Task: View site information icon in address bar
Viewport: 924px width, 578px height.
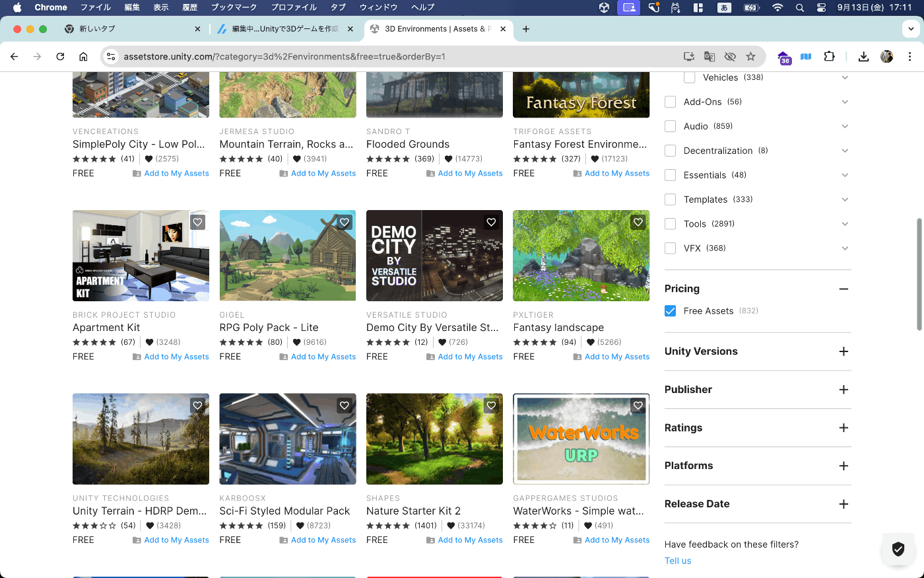Action: [111, 57]
